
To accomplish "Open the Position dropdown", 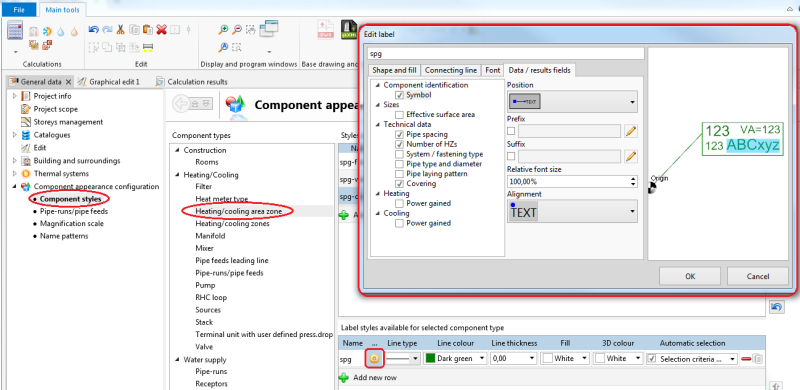I will coord(572,102).
